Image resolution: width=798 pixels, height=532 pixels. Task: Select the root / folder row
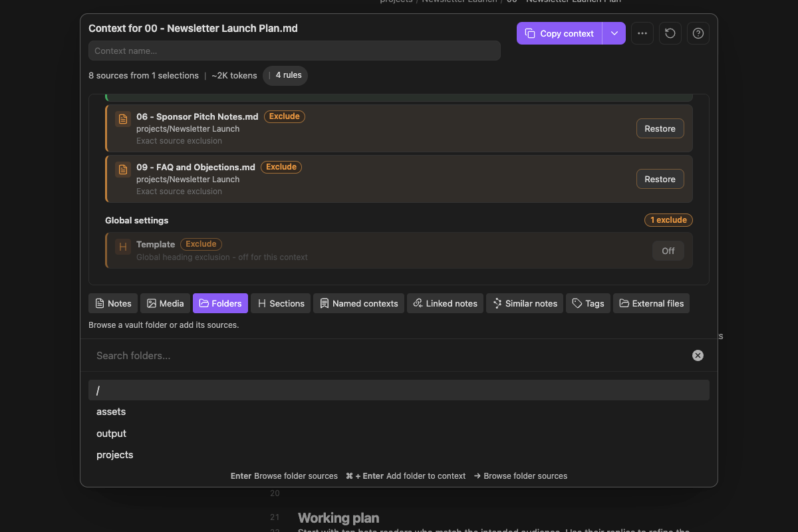[399, 390]
